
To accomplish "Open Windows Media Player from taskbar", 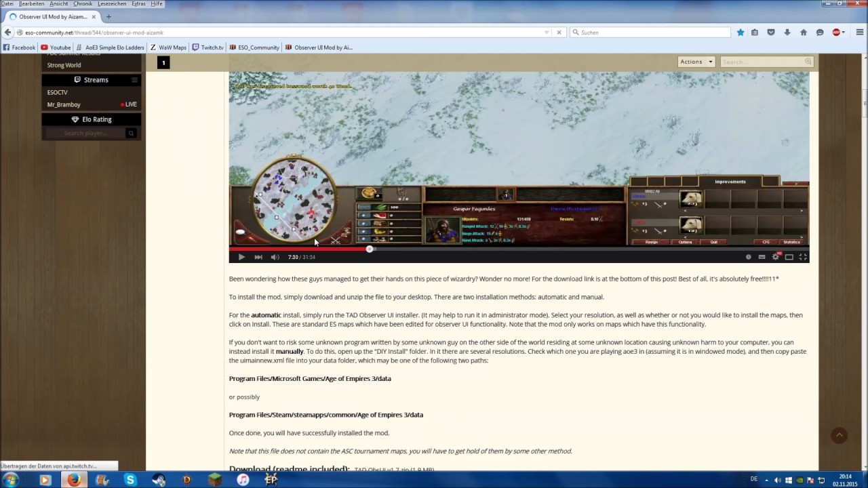I will pyautogui.click(x=45, y=480).
